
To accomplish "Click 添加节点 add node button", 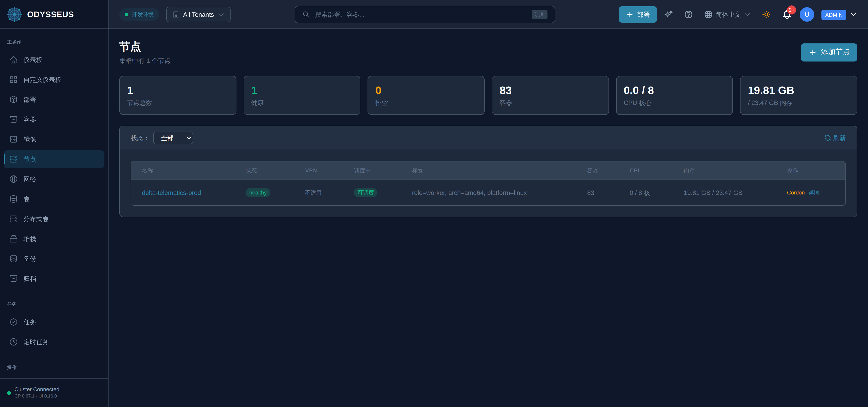I will 829,52.
